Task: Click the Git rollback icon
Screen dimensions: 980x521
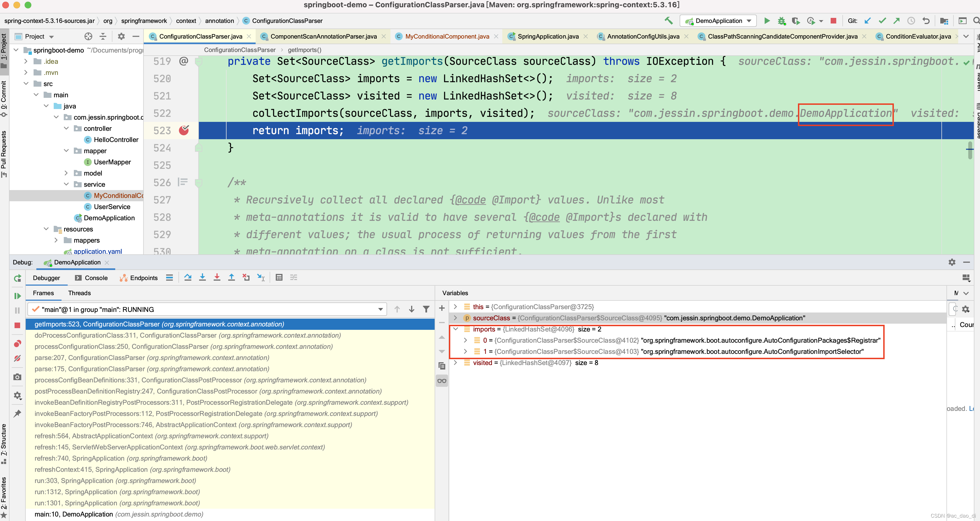Action: coord(926,20)
